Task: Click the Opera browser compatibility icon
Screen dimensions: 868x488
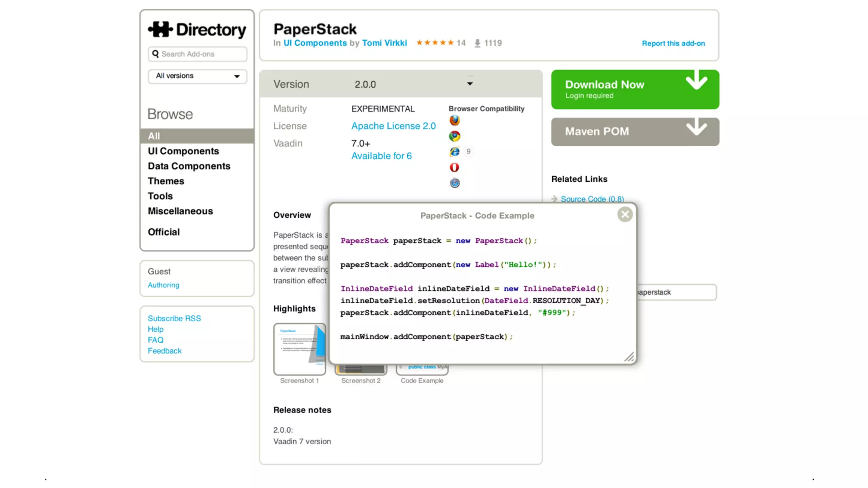Action: 454,167
